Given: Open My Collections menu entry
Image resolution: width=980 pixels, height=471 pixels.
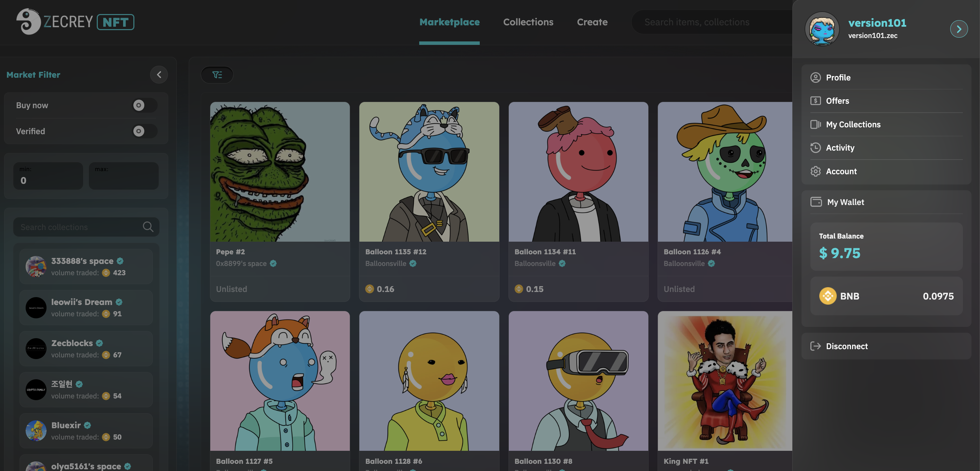Looking at the screenshot, I should (x=853, y=125).
